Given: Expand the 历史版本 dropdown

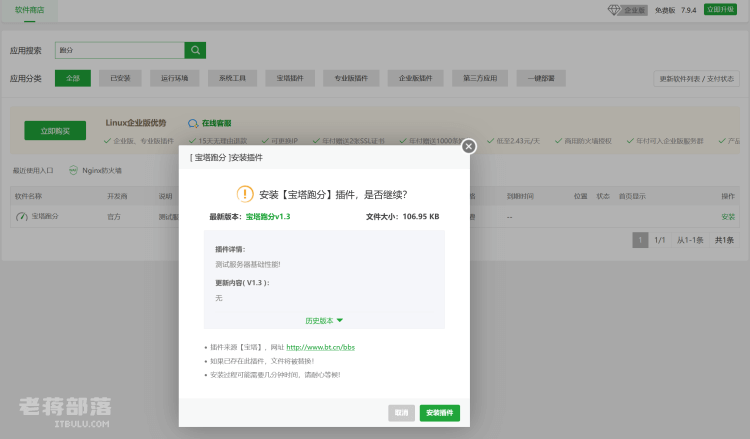Looking at the screenshot, I should click(x=324, y=321).
